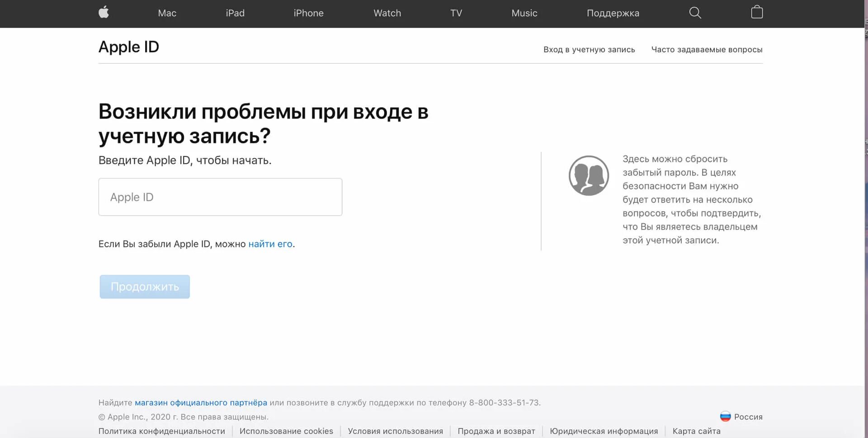868x438 pixels.
Task: Click the Apple logo icon
Action: coord(104,12)
